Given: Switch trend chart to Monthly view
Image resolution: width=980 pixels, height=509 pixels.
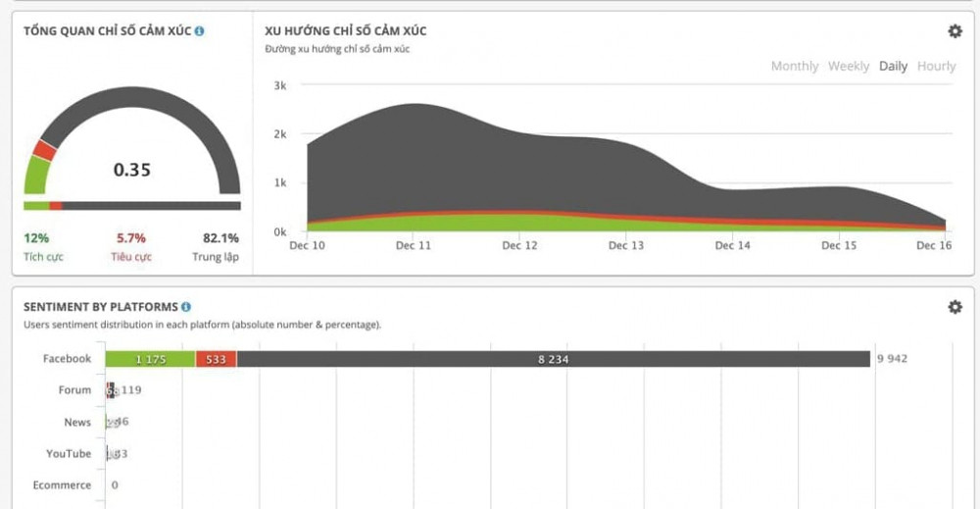Looking at the screenshot, I should tap(794, 66).
